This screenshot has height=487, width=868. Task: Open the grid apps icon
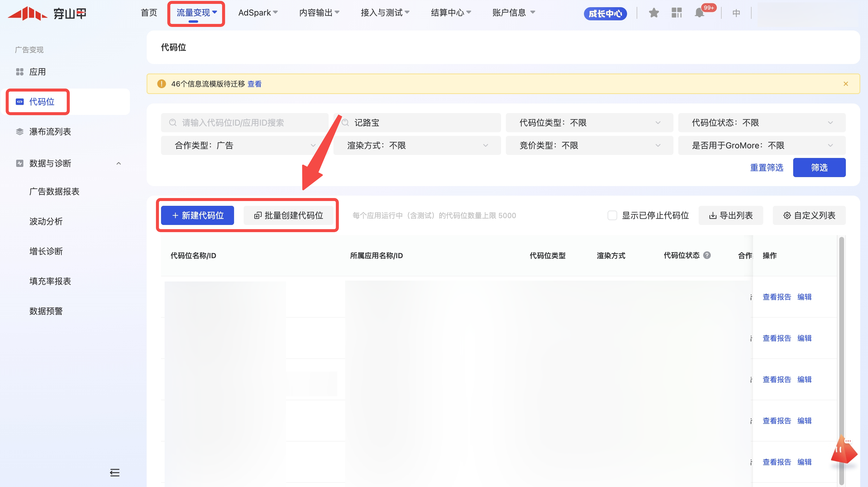coord(676,13)
